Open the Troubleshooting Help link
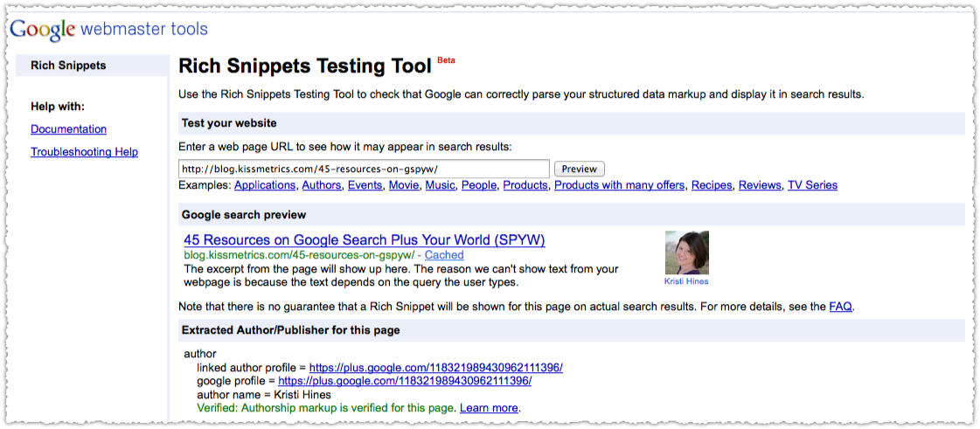The height and width of the screenshot is (429, 980). point(85,152)
